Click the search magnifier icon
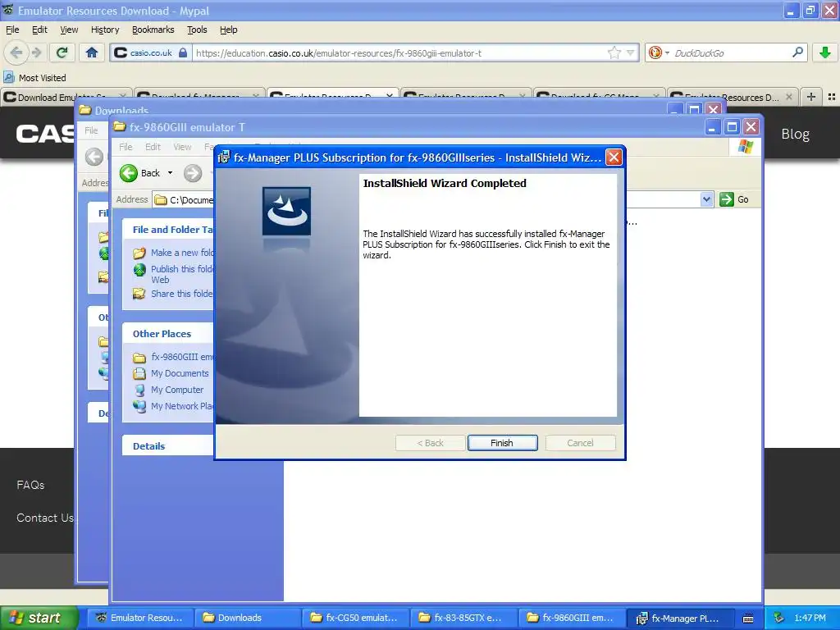This screenshot has height=630, width=840. tap(797, 52)
